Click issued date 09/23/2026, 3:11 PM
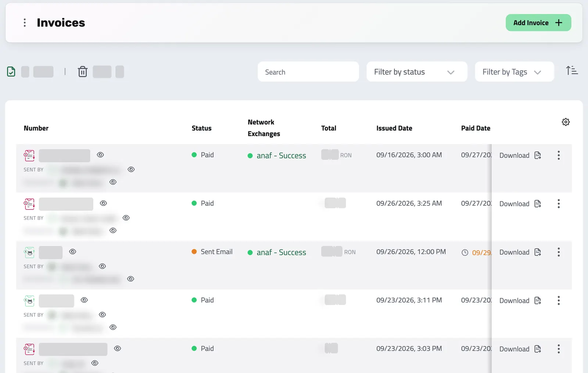This screenshot has width=588, height=373. [x=409, y=300]
